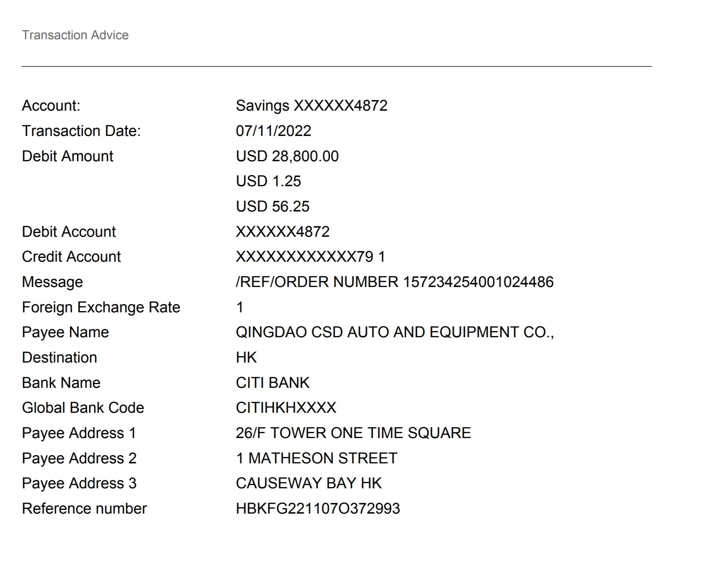This screenshot has height=588, width=716.
Task: Click the HBKFG221107O372993 reference number
Action: (318, 509)
